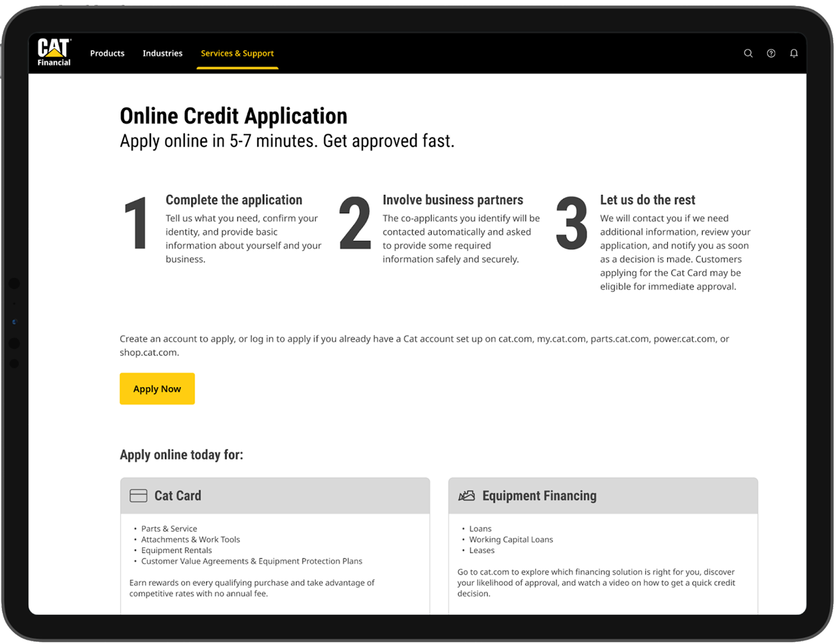Click the 'Let us do the rest' heading

tap(647, 200)
